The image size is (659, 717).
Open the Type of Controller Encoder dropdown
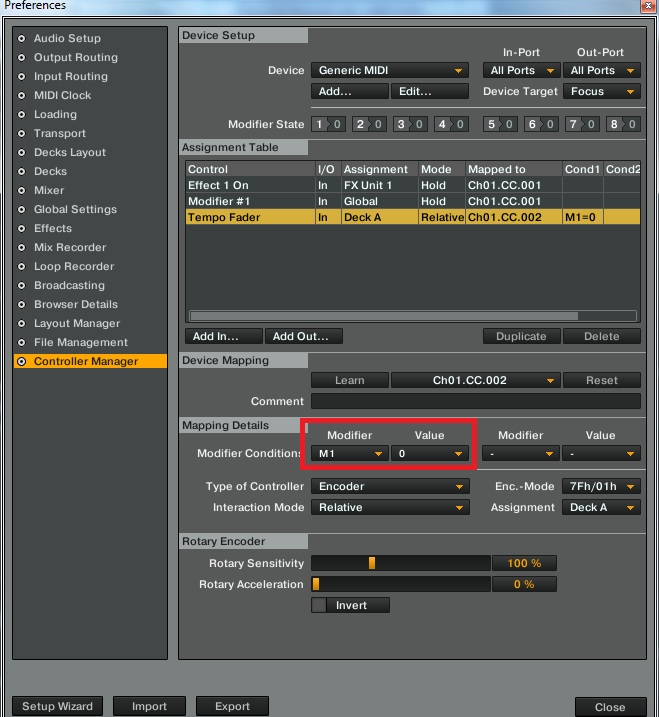pos(390,487)
